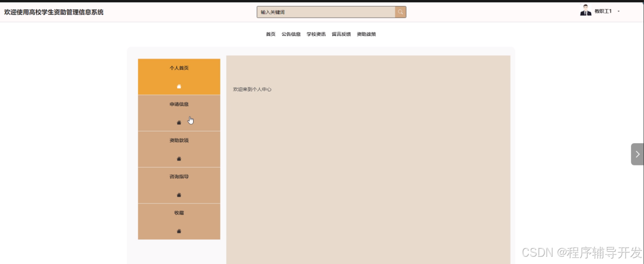Open 资助政策 navigation item
644x264 pixels.
(x=366, y=34)
